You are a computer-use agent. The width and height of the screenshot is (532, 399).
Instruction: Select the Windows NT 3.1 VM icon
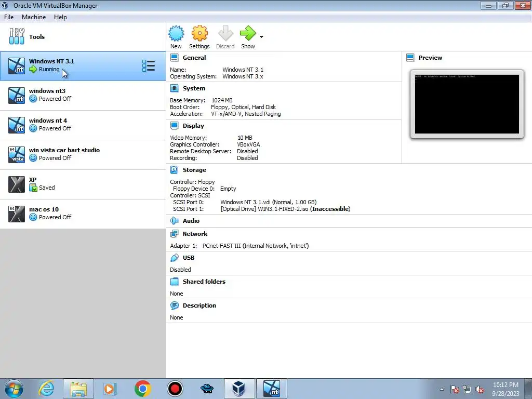pyautogui.click(x=17, y=66)
